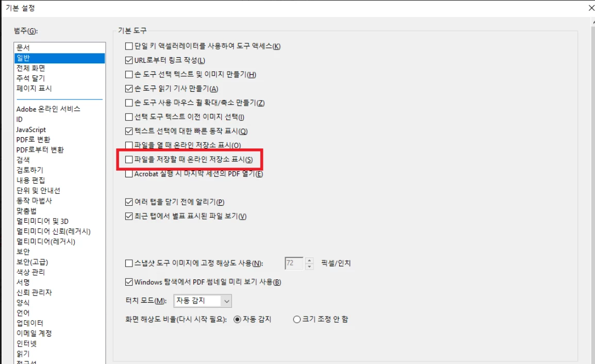This screenshot has width=595, height=364.
Task: Open the 터치 모드 dropdown
Action: tap(203, 301)
